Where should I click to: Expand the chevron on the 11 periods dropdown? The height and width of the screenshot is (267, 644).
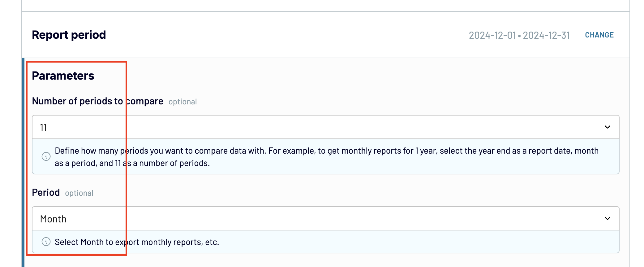click(608, 127)
